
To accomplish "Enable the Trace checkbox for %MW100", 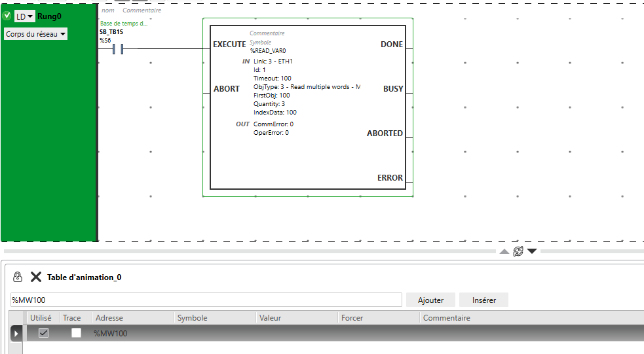I will [76, 333].
